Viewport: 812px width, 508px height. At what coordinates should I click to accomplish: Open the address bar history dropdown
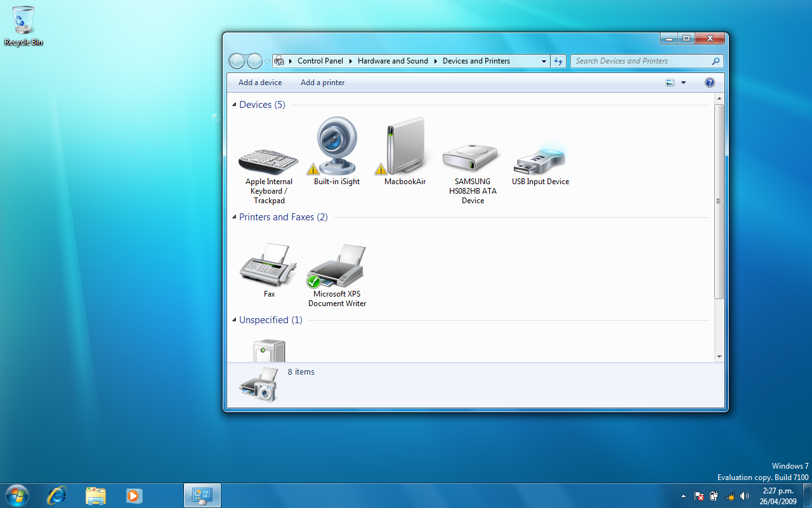544,61
